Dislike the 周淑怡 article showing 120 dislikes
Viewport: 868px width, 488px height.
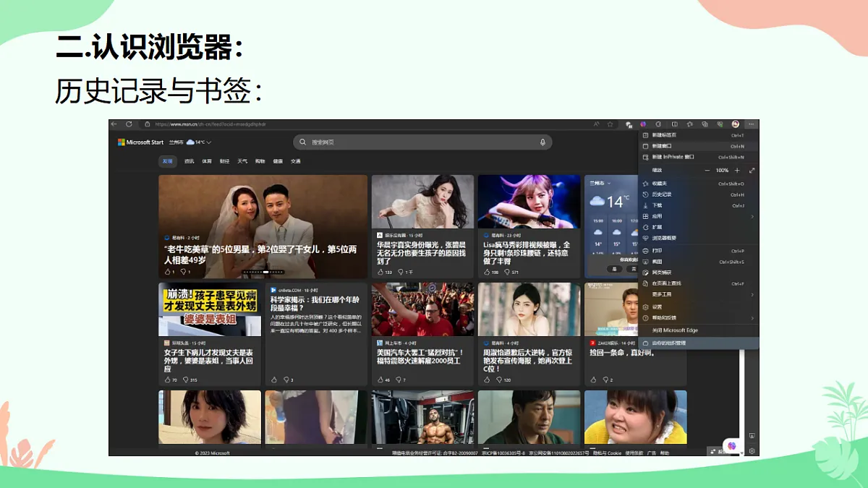coord(498,380)
